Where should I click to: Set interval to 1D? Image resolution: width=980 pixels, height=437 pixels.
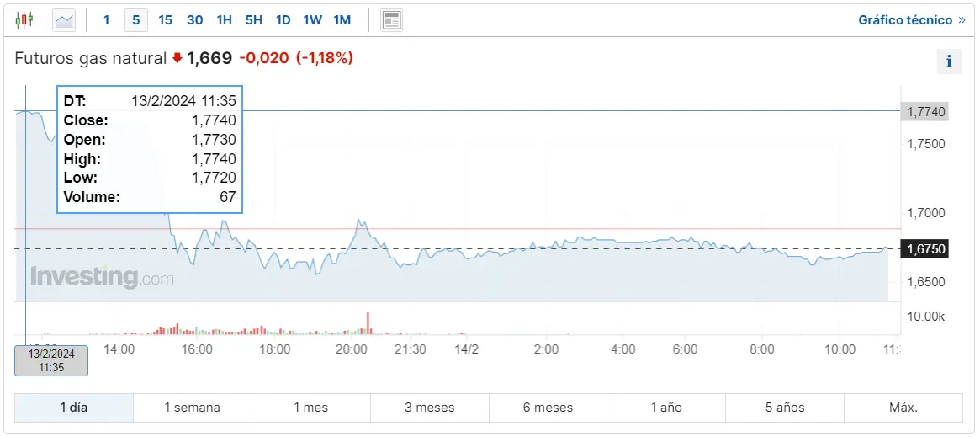(x=283, y=19)
